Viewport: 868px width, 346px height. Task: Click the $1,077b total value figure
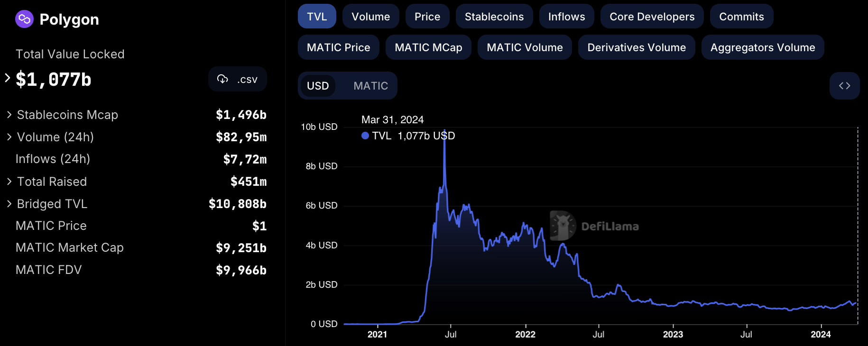(54, 79)
